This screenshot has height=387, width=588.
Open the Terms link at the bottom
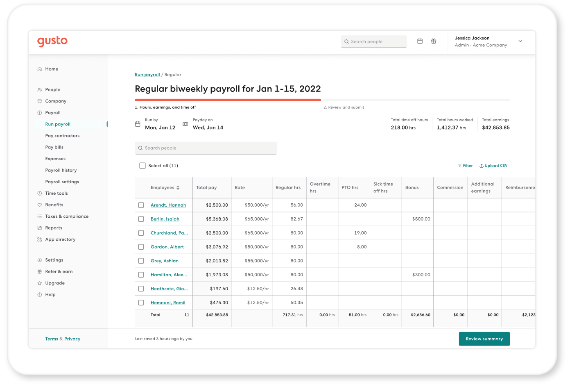click(x=52, y=339)
